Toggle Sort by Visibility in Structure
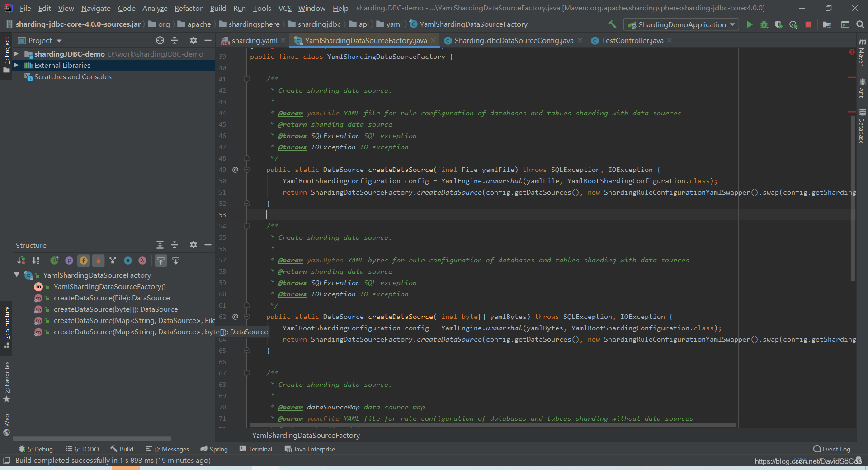The height and width of the screenshot is (470, 868). [21, 261]
